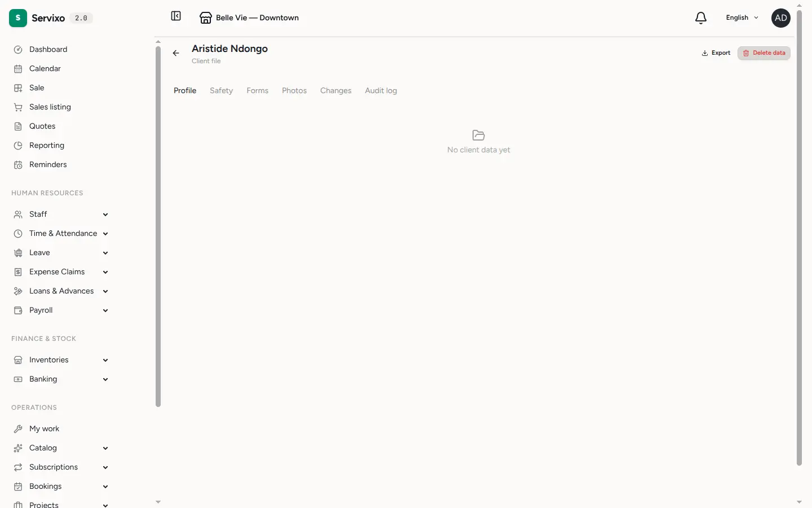This screenshot has height=508, width=812.
Task: Click the Servixo green logo icon
Action: pyautogui.click(x=18, y=18)
